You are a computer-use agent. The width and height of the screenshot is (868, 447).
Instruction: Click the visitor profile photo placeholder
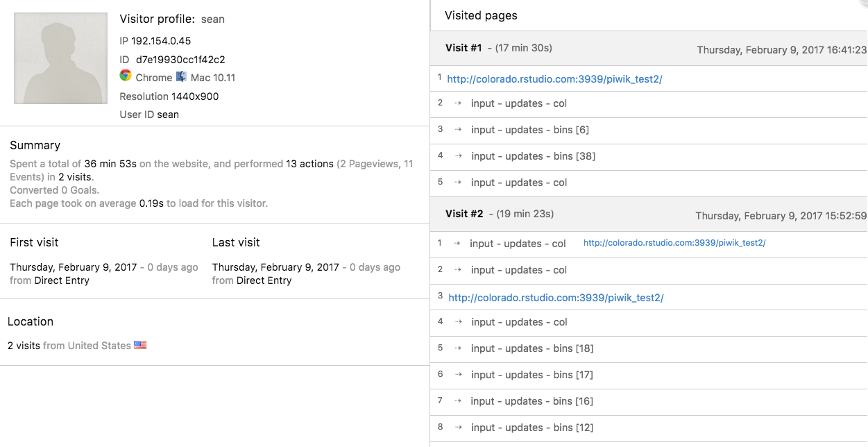(x=60, y=58)
